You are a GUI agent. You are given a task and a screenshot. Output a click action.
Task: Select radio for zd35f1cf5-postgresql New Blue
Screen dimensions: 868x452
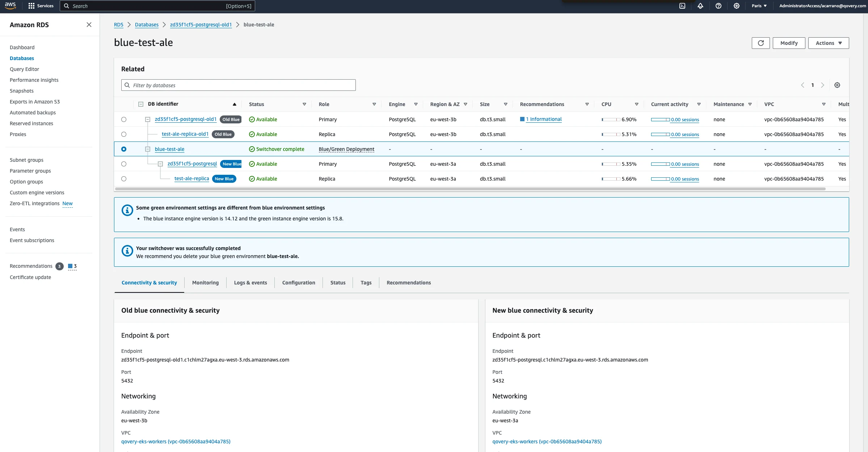tap(124, 164)
